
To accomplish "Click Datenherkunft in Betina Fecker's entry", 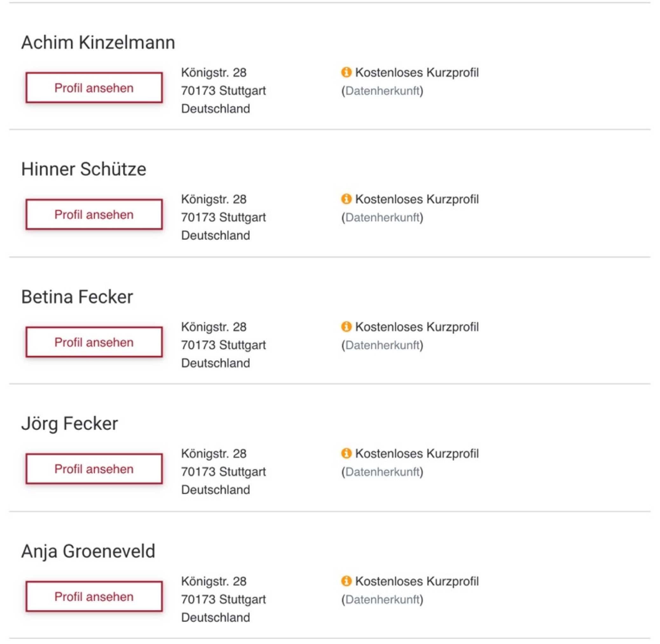I will tap(382, 345).
